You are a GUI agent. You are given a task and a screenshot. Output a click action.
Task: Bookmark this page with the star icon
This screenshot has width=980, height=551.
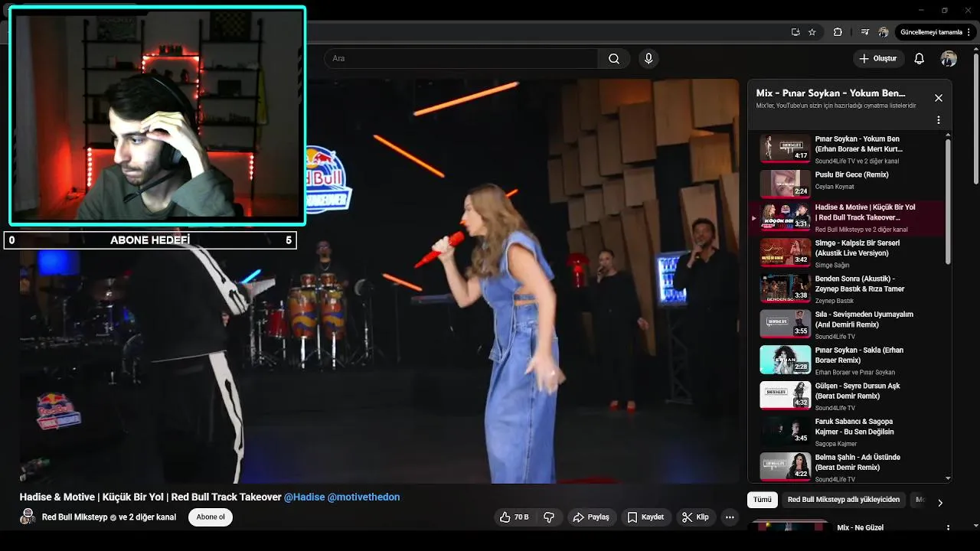tap(812, 32)
